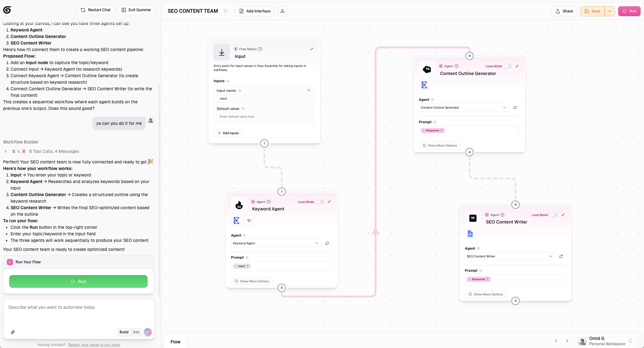Attach a file using the paperclip icon
The height and width of the screenshot is (348, 644).
13,332
